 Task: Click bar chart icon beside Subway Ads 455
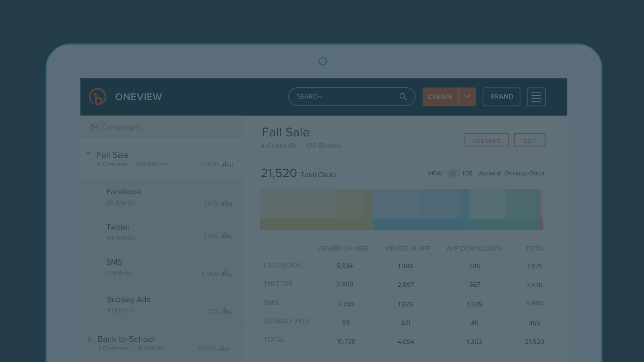(226, 311)
